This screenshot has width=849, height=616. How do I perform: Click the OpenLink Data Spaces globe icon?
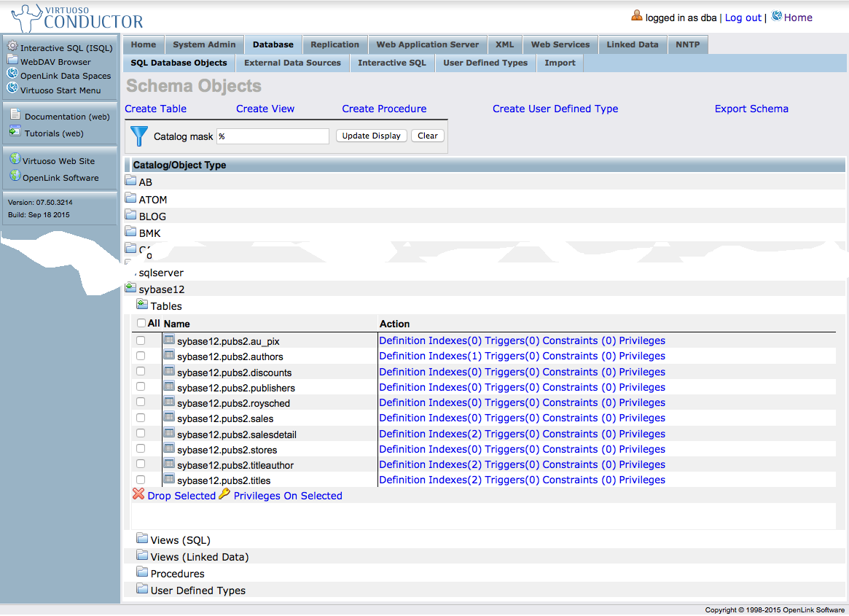[x=12, y=73]
